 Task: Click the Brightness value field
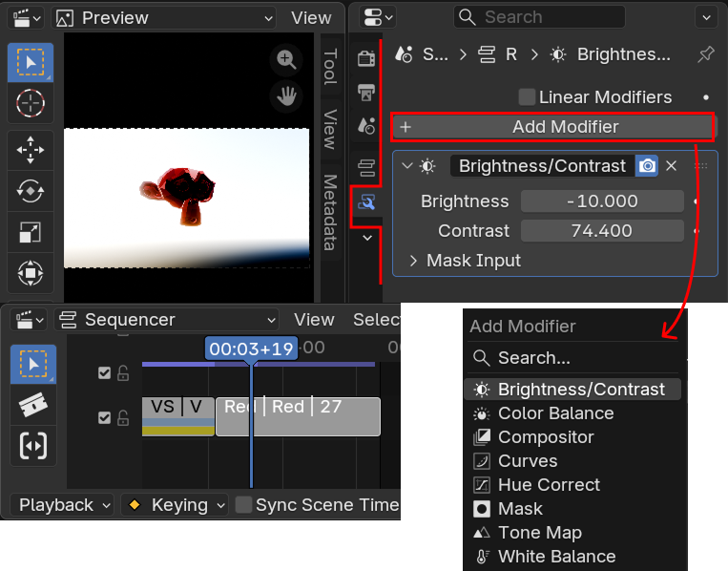(601, 201)
